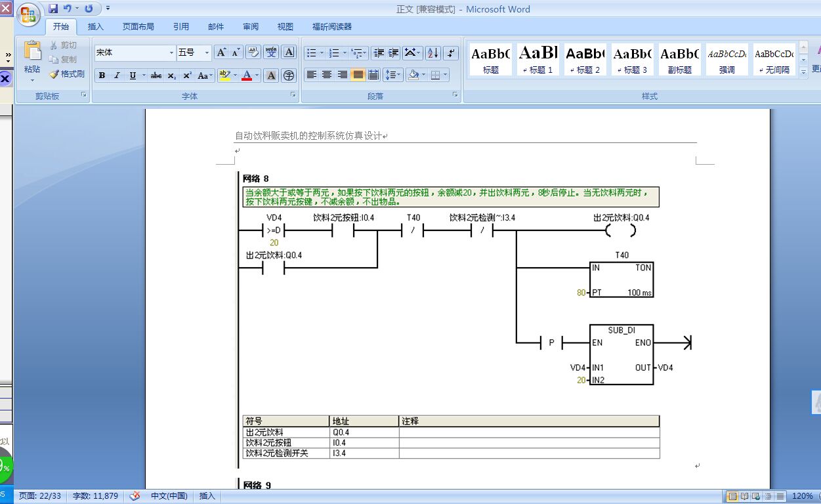Apply paragraph shading fill color
The height and width of the screenshot is (504, 821).
(x=413, y=75)
